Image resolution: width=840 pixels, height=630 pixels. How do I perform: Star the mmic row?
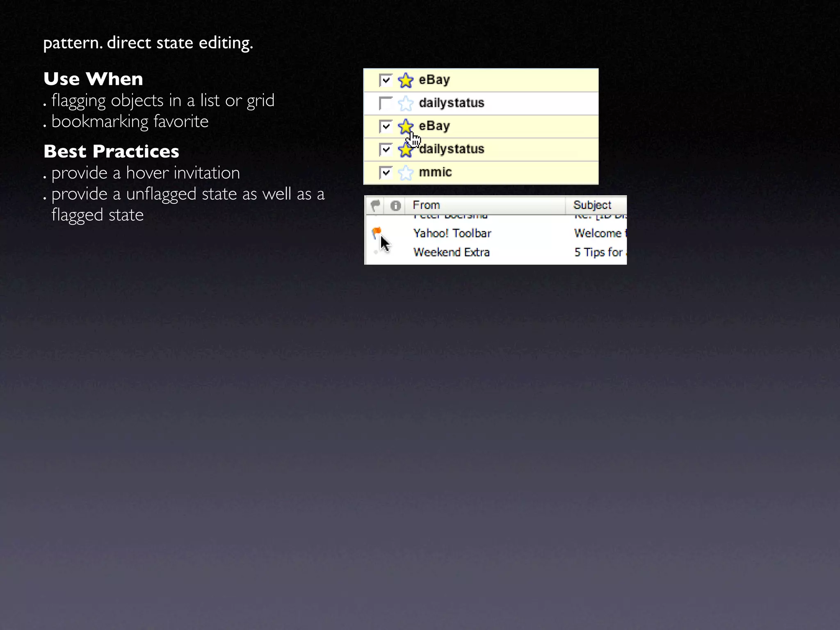pos(405,173)
